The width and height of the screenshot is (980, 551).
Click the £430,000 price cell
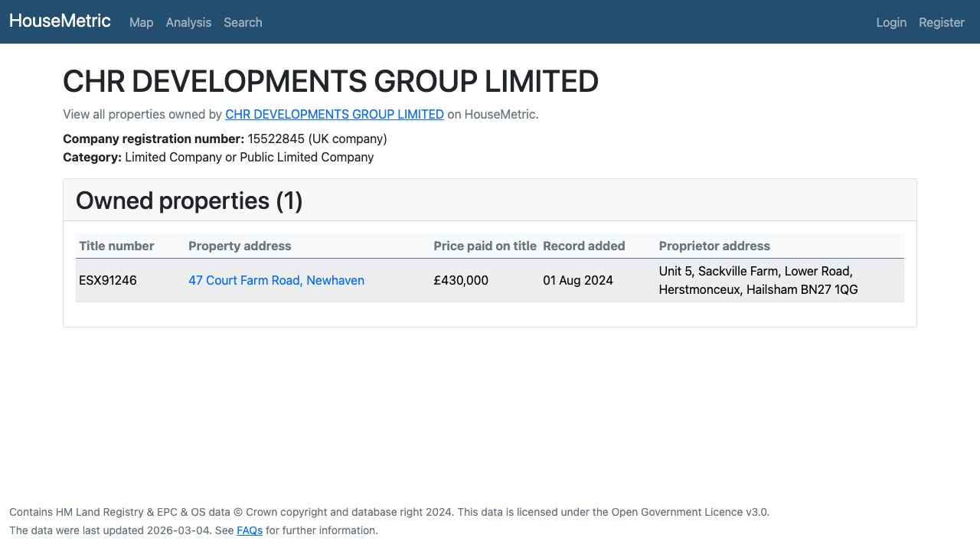pos(460,280)
